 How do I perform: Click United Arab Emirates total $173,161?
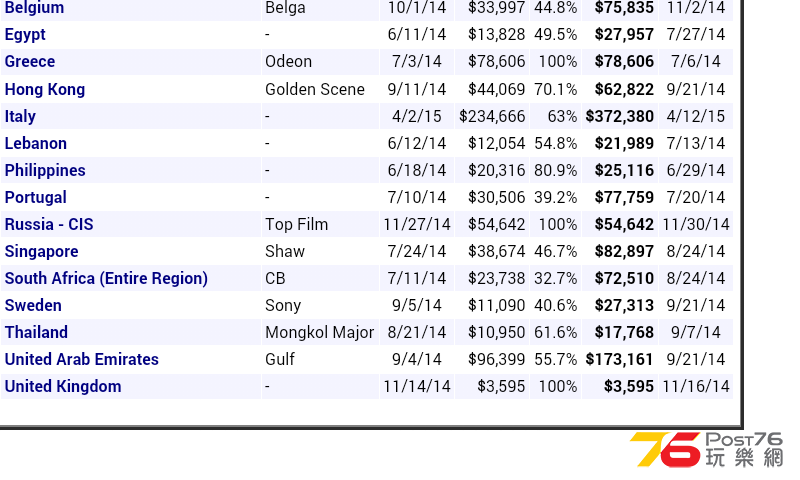[619, 360]
